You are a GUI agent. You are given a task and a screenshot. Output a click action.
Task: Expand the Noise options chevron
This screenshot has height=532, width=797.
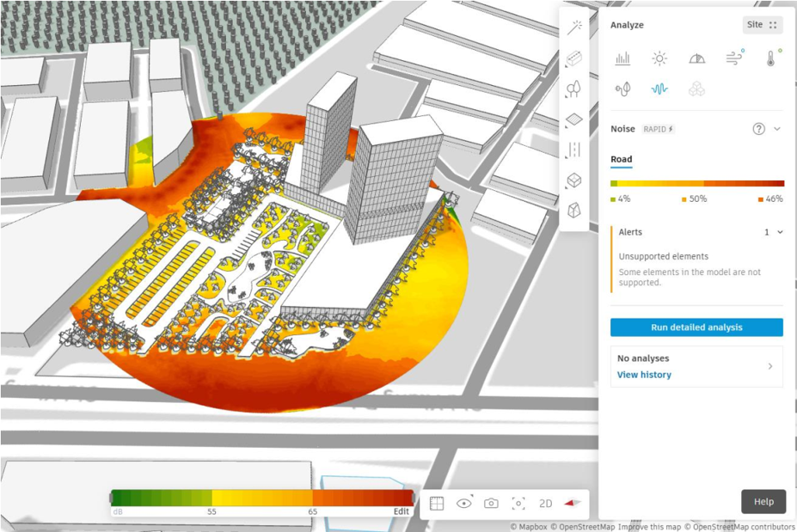[777, 129]
